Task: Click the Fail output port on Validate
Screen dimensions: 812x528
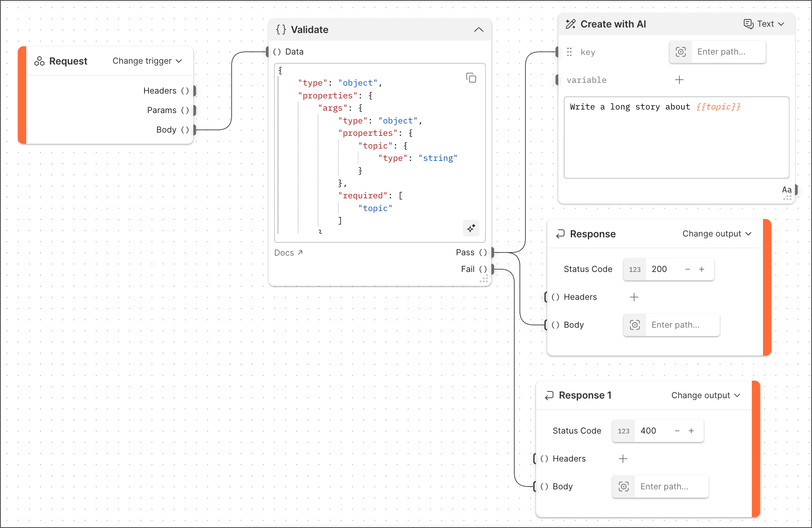Action: click(492, 269)
